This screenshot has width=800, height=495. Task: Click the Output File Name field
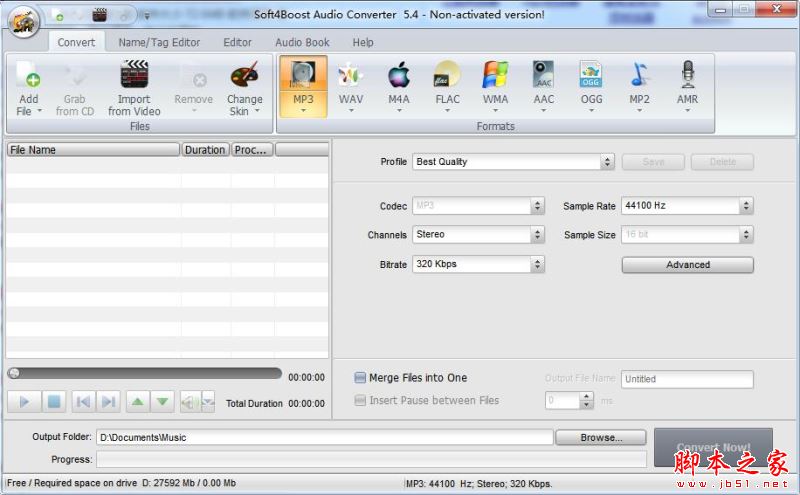(687, 379)
